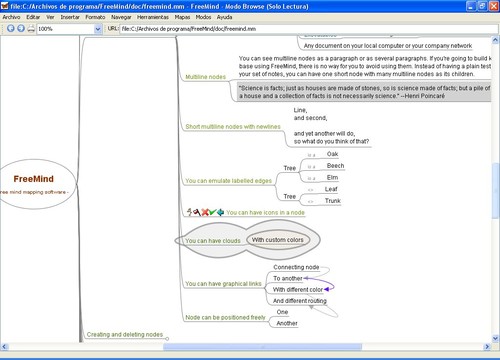
Task: Click the URL address field
Action: click(x=309, y=29)
